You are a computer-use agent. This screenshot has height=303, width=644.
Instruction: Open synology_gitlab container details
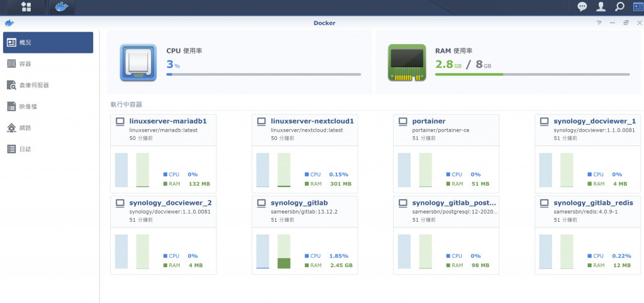[x=299, y=203]
